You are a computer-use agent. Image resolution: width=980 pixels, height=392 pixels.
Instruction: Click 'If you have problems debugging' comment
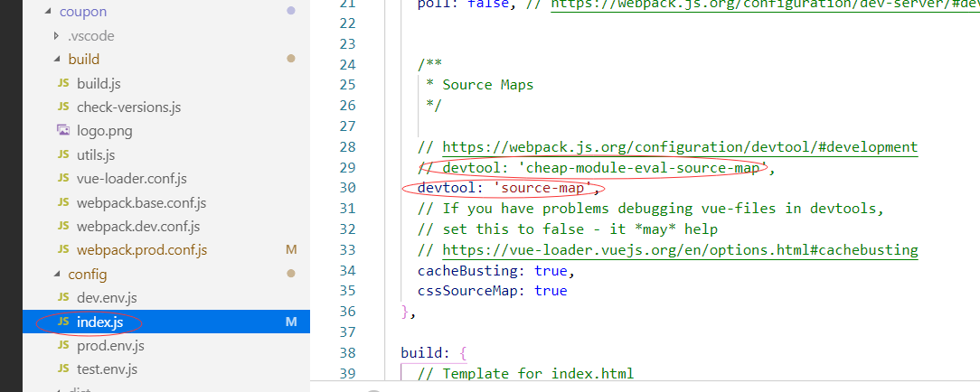point(651,209)
